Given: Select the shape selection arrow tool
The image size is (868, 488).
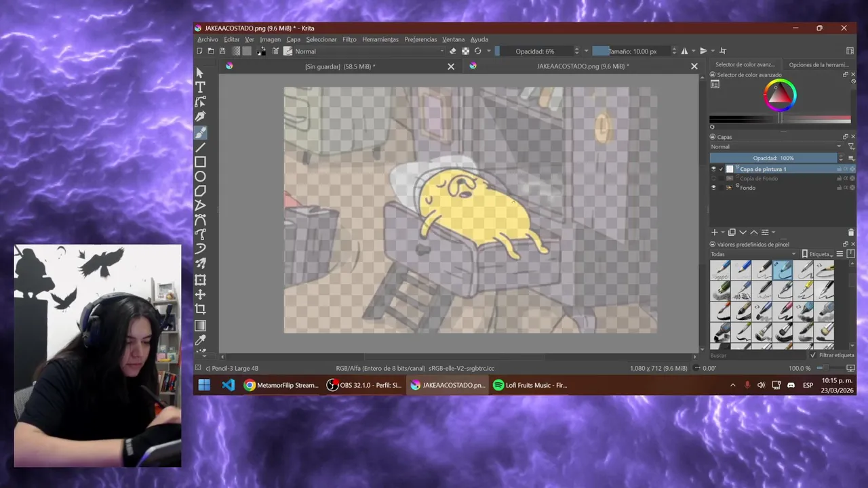Looking at the screenshot, I should 200,73.
